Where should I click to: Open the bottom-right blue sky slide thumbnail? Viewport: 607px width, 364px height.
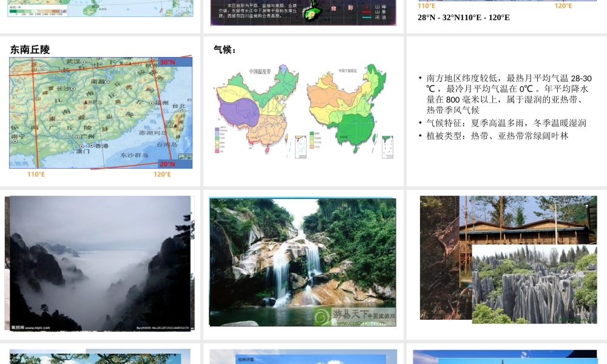pos(507,354)
